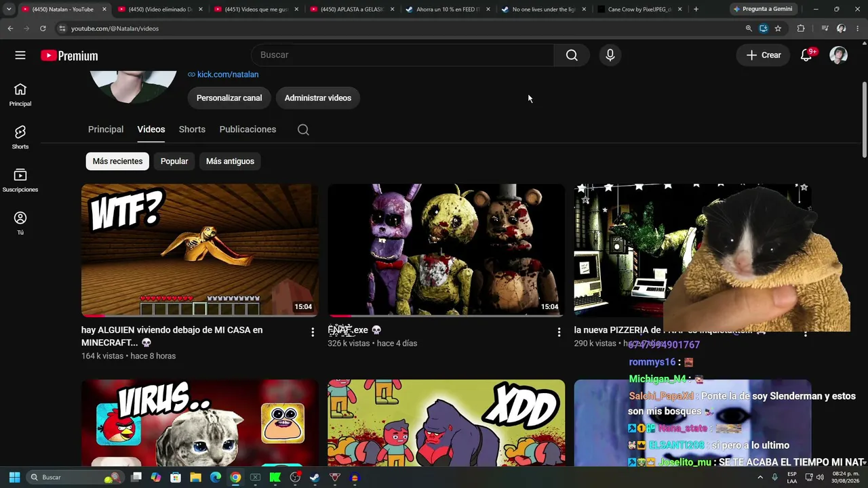Open the Chrome profile avatar
This screenshot has width=868, height=488.
(842, 28)
